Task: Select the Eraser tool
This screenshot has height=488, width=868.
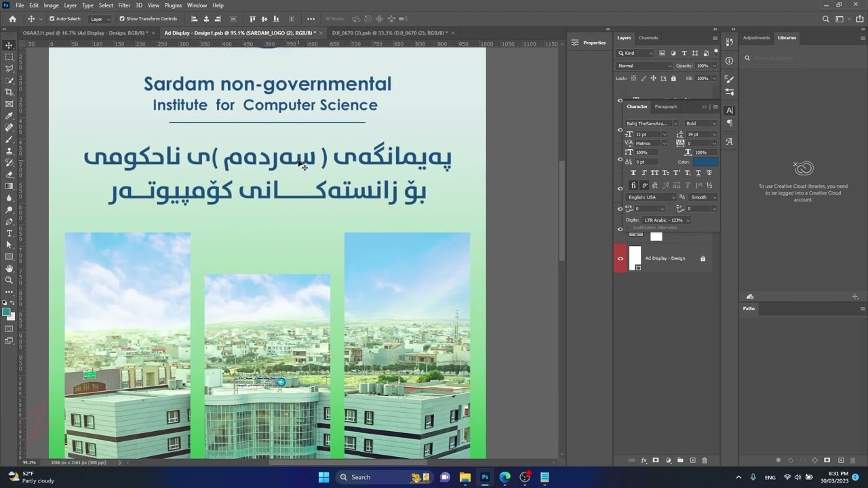Action: pyautogui.click(x=9, y=174)
